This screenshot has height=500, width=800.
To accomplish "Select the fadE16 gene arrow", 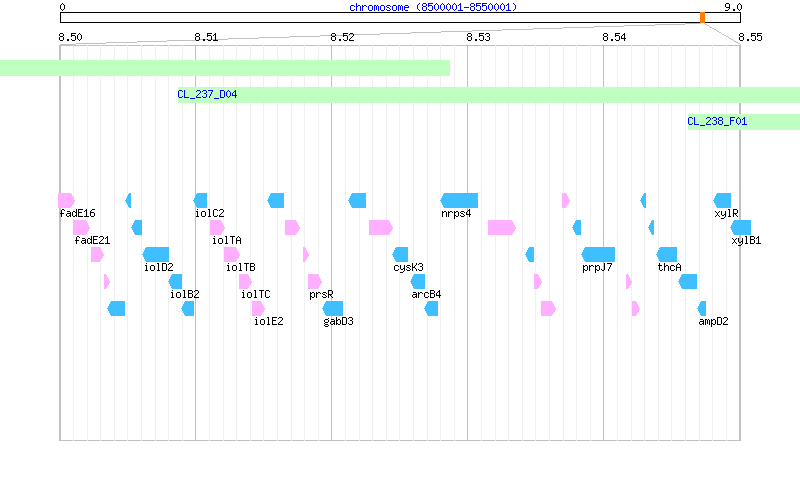I will click(66, 201).
